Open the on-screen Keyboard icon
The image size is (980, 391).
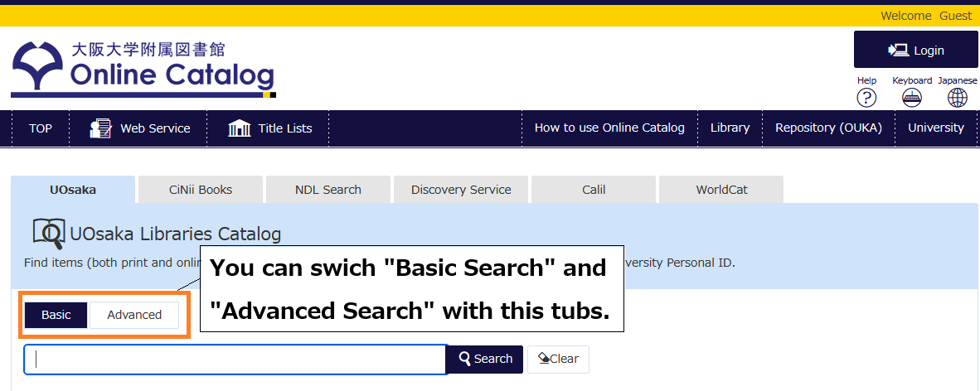tap(912, 98)
